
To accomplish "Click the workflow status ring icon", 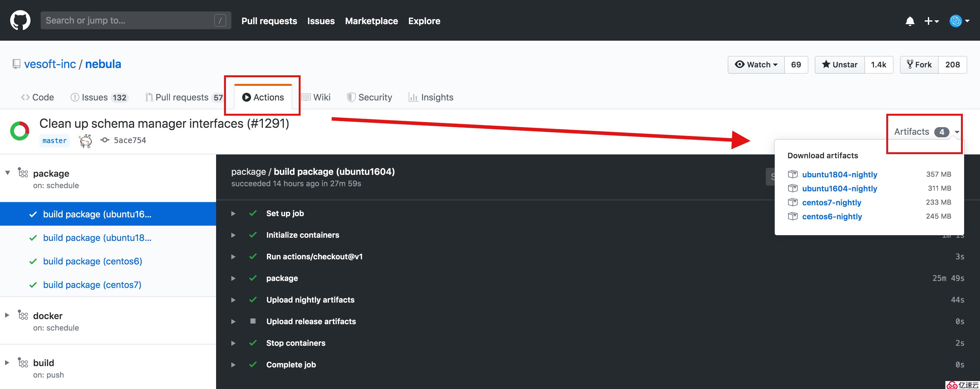I will pos(19,131).
